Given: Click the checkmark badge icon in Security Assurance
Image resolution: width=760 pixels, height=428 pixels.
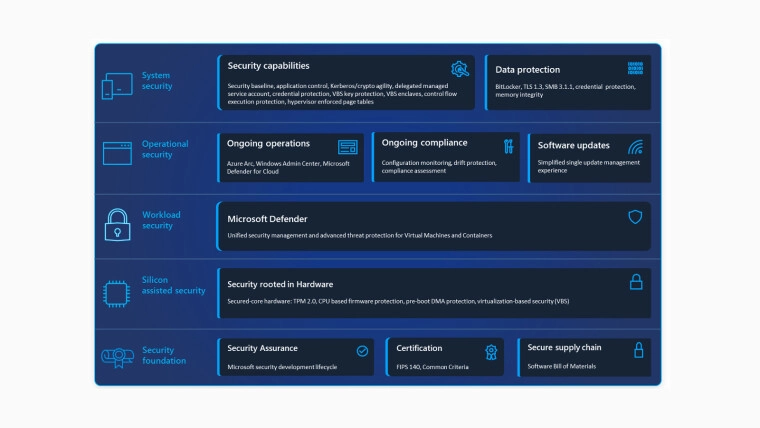Looking at the screenshot, I should coord(362,351).
